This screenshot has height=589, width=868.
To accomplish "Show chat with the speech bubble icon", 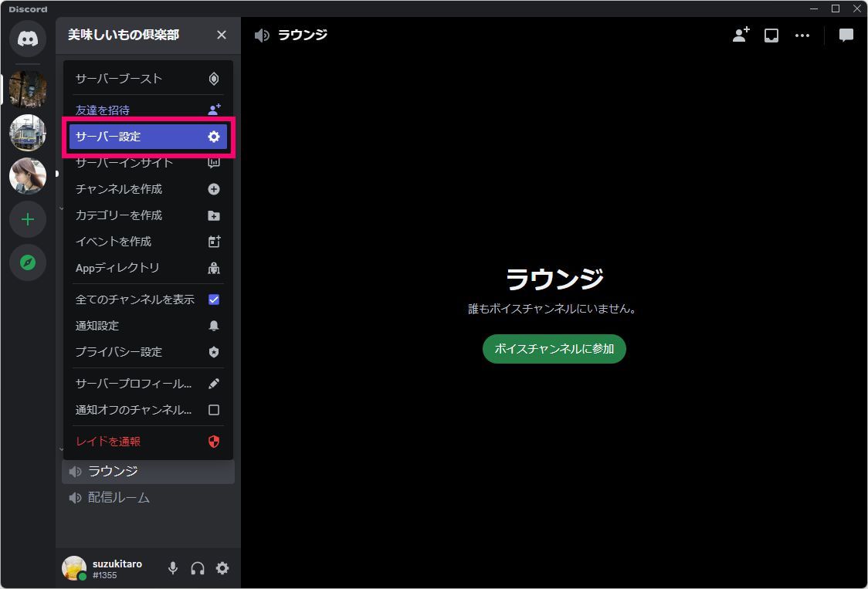I will click(x=846, y=36).
